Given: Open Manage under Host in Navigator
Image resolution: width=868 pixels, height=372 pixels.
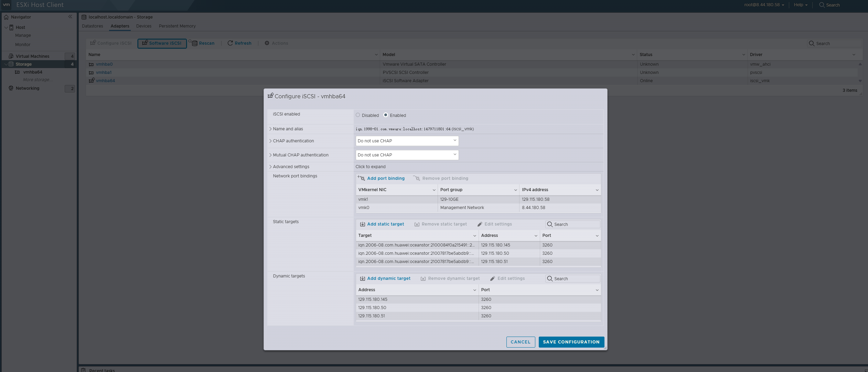Looking at the screenshot, I should [x=23, y=35].
